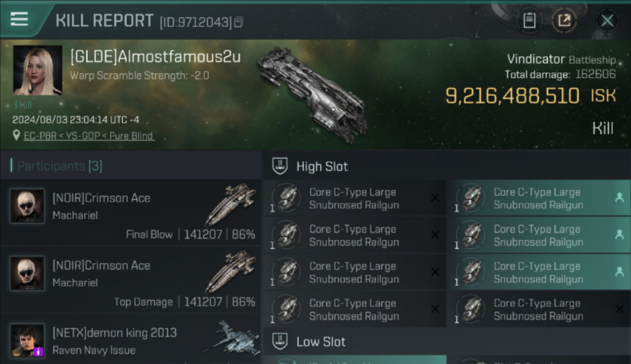Select the Final Blow Machariel ship image
631x364 pixels.
[x=231, y=204]
